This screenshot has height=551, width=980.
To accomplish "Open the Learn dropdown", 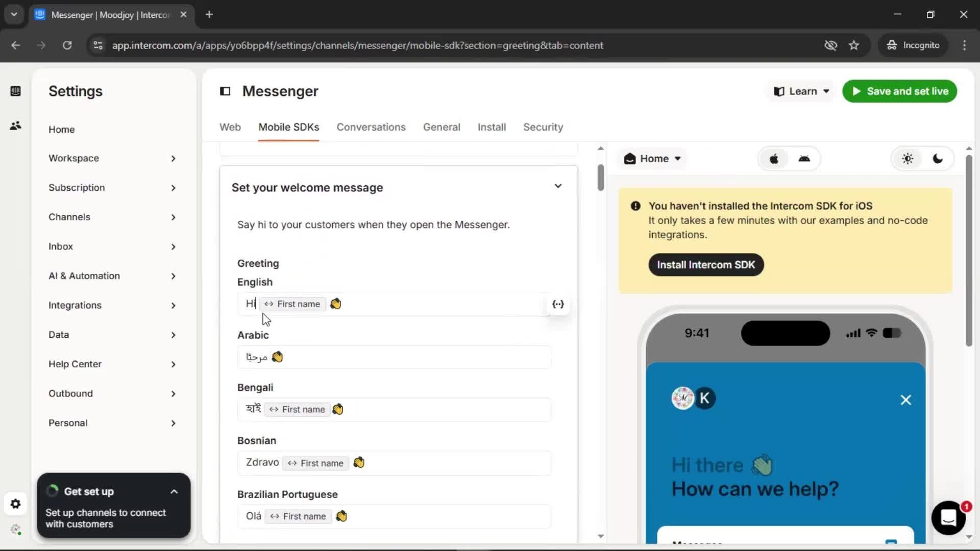I will coord(802,91).
